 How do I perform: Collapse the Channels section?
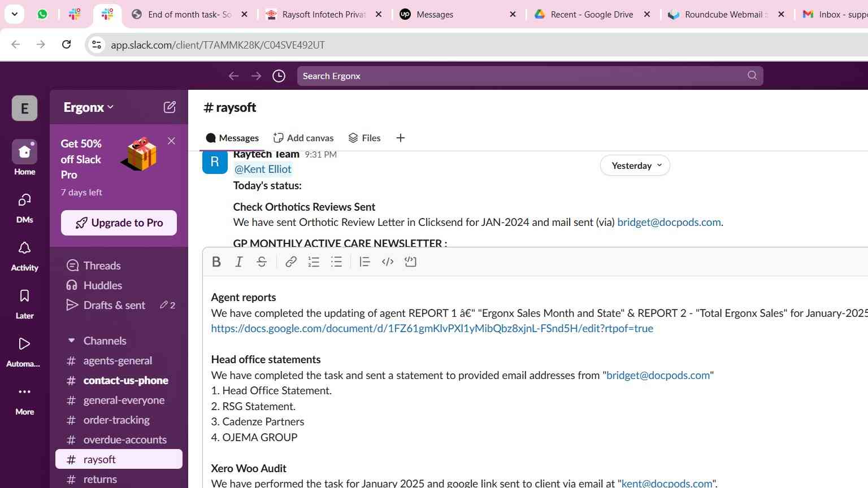click(x=72, y=341)
